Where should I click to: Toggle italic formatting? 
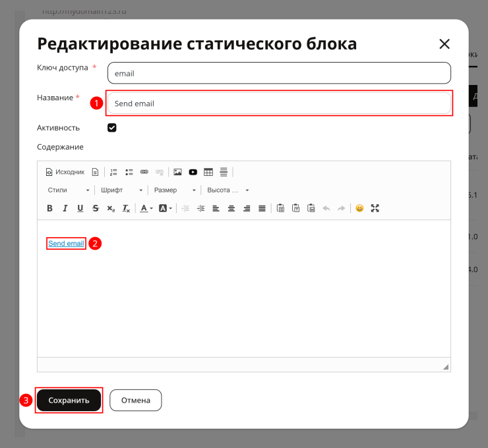(x=65, y=208)
